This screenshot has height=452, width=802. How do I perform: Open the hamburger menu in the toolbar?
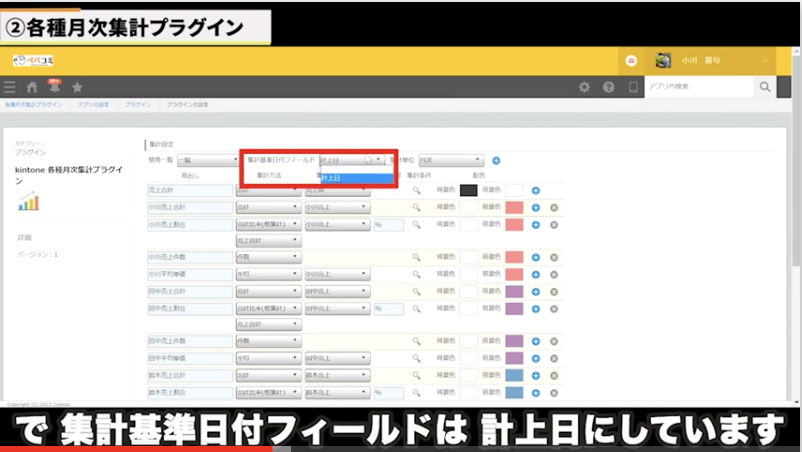click(x=10, y=87)
